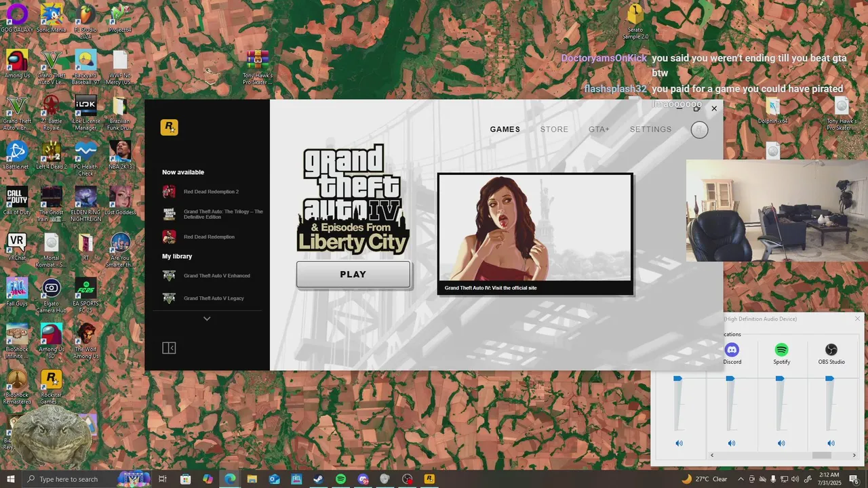The image size is (868, 488).
Task: Close the Rockstar Games Launcher window
Action: [x=714, y=108]
